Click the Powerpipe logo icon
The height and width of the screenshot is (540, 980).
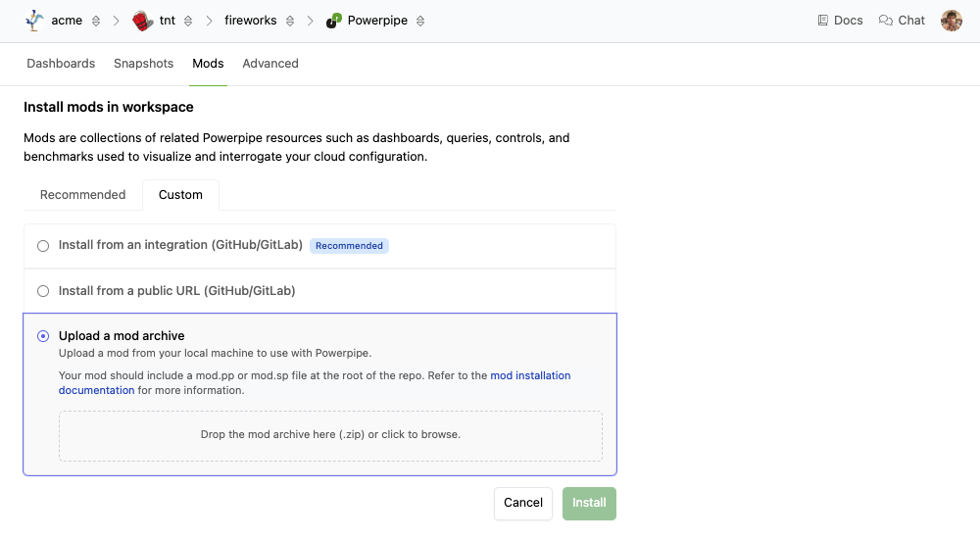pyautogui.click(x=334, y=21)
